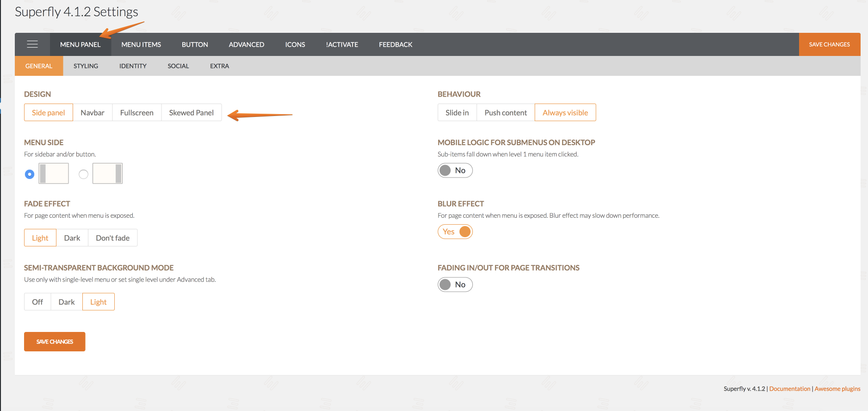Choose Side panel design

49,112
